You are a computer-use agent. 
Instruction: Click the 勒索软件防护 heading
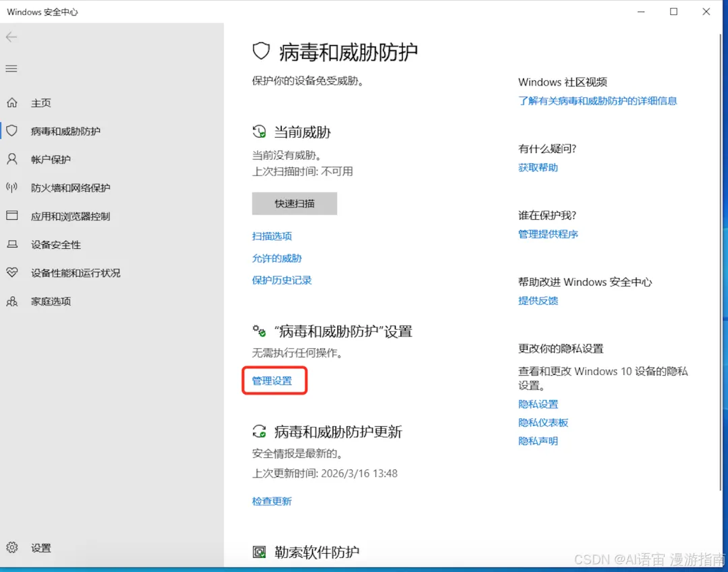317,552
